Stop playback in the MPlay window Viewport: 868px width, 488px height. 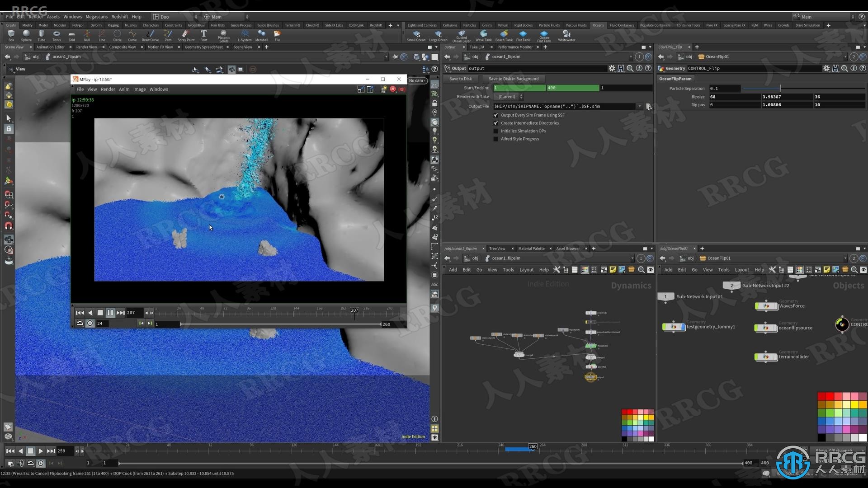pyautogui.click(x=100, y=313)
